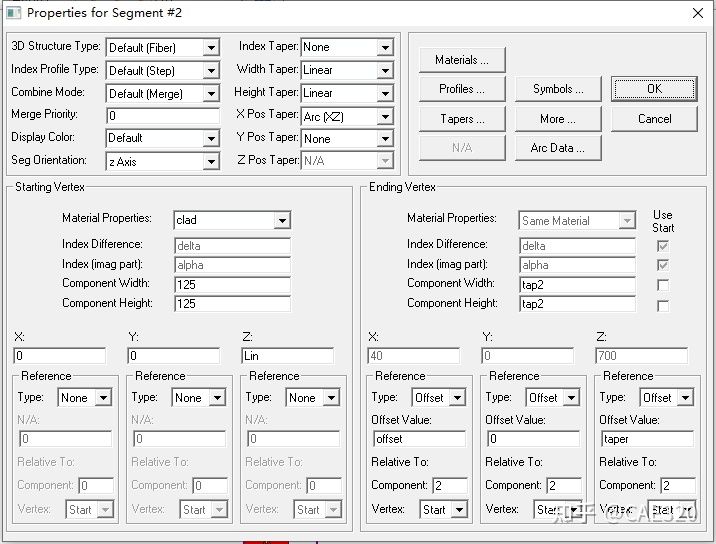
Task: Click ending vertex Z Relative To Component field
Action: click(678, 485)
